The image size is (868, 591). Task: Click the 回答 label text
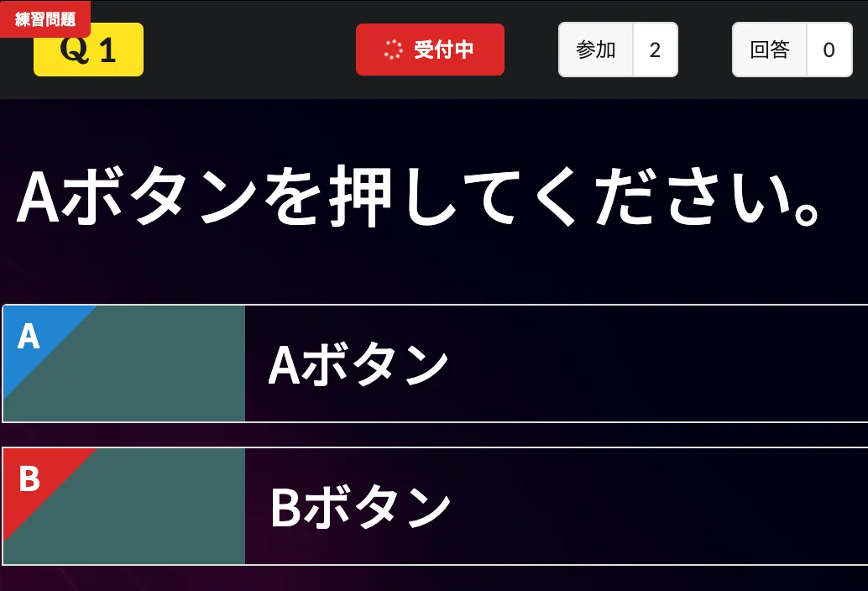770,50
